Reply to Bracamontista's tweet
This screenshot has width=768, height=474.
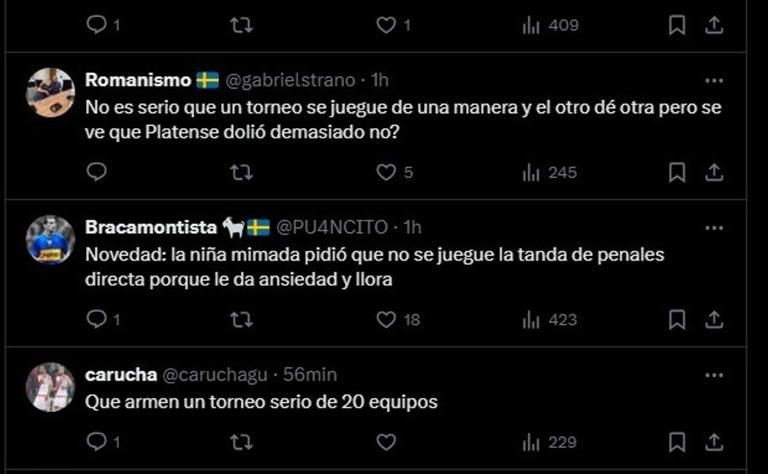[x=96, y=319]
